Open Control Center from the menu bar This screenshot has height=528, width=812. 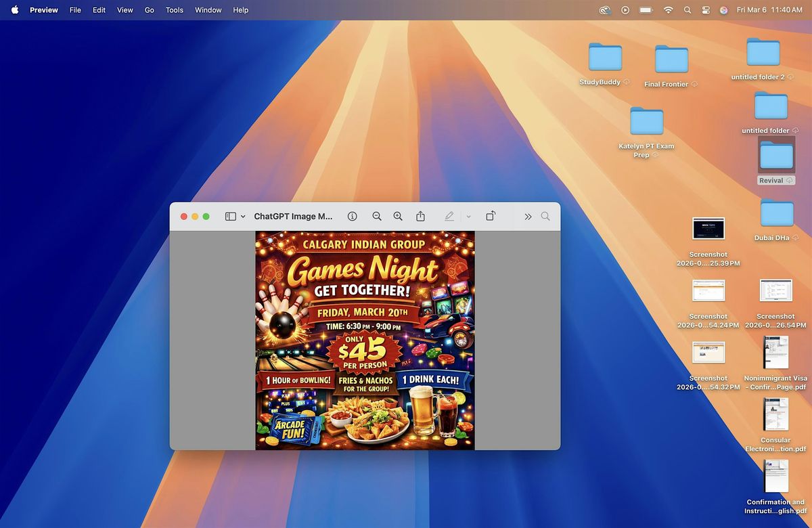click(x=706, y=10)
